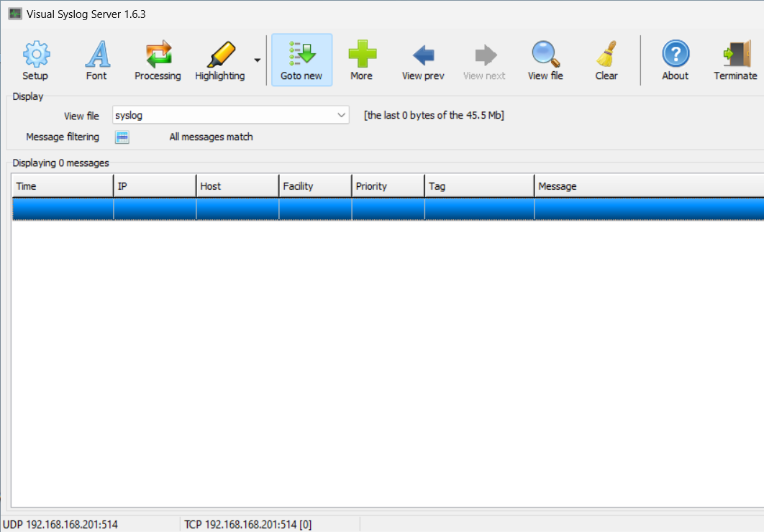Click the 'the last 0 bytes' file info
The height and width of the screenshot is (532, 764).
click(434, 115)
